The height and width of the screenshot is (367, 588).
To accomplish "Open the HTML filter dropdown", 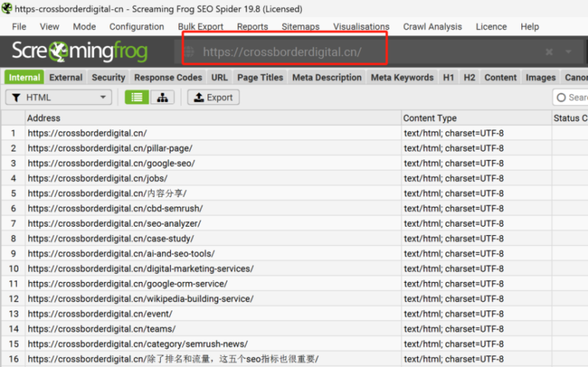I will (x=59, y=97).
